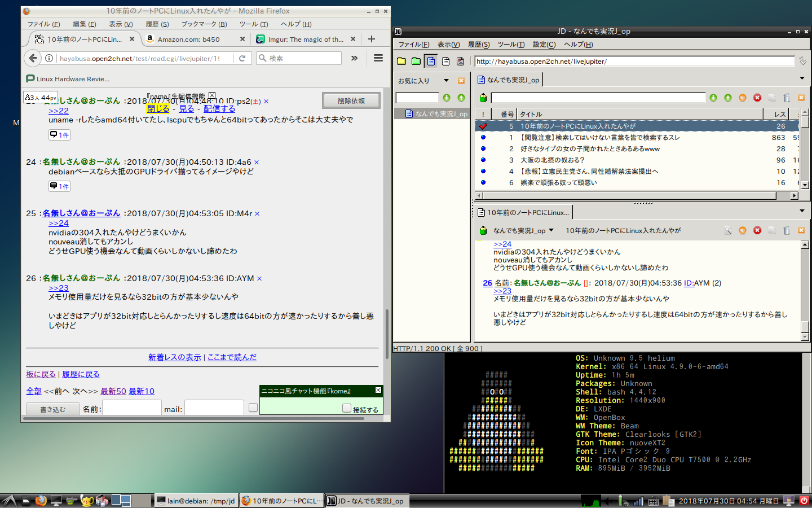This screenshot has width=812, height=508.
Task: Click the JD thread list vertical scrollbar thumb
Action: (x=805, y=121)
